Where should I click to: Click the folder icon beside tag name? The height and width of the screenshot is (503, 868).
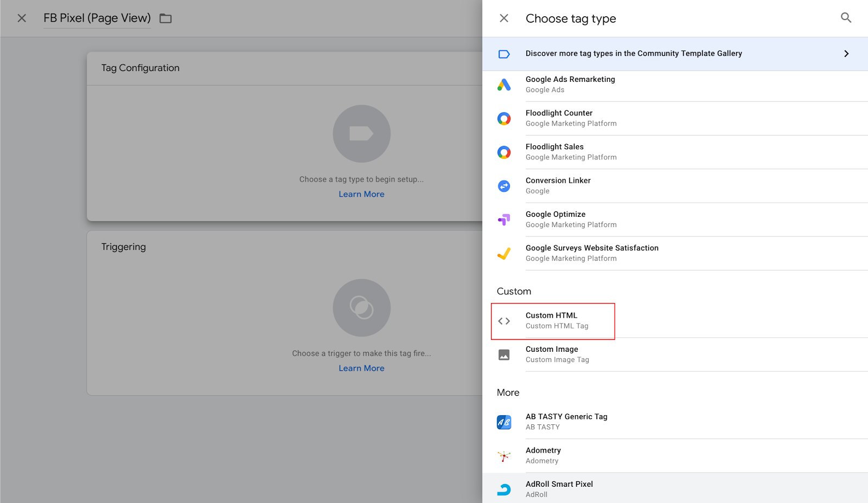(x=165, y=18)
